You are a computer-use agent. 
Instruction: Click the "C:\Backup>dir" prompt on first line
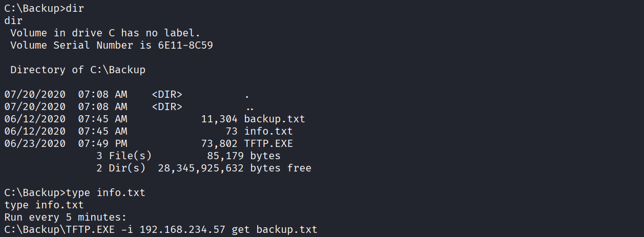[x=44, y=9]
